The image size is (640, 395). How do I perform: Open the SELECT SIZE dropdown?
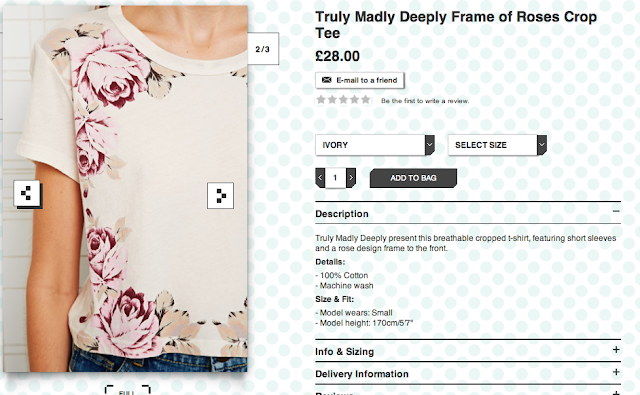497,145
